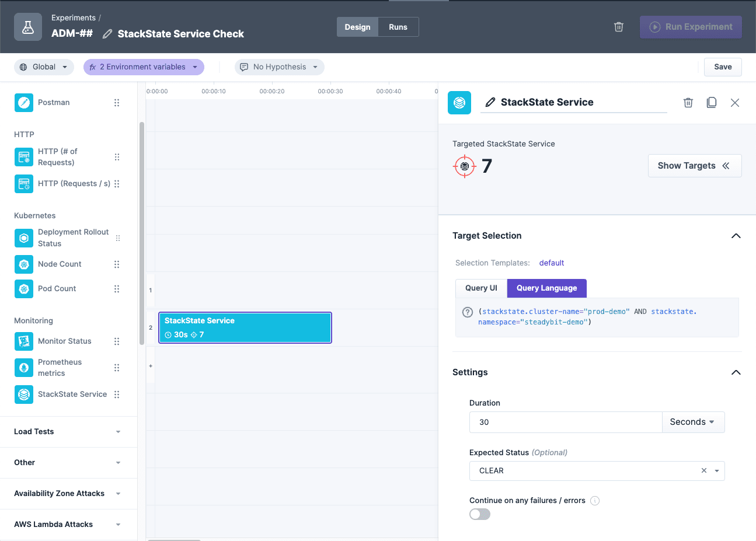Open the Seconds duration unit dropdown
The width and height of the screenshot is (756, 541).
(692, 422)
